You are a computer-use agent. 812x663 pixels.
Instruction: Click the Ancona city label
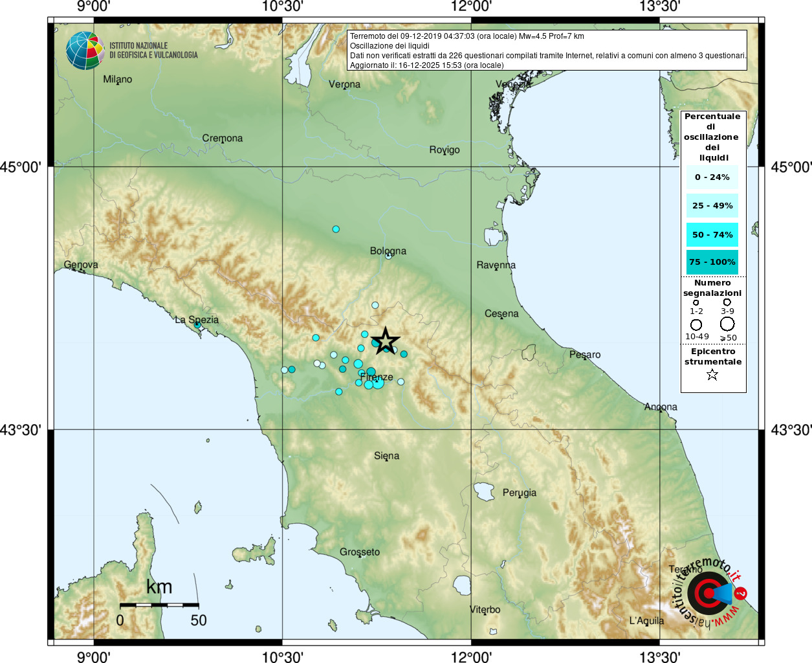pos(661,407)
